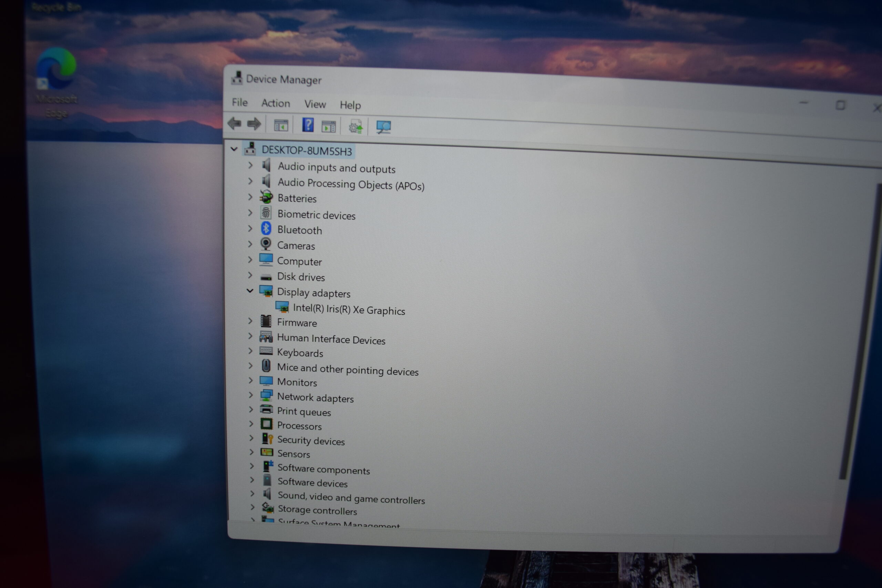Open the File menu
Image resolution: width=882 pixels, height=588 pixels.
(240, 102)
